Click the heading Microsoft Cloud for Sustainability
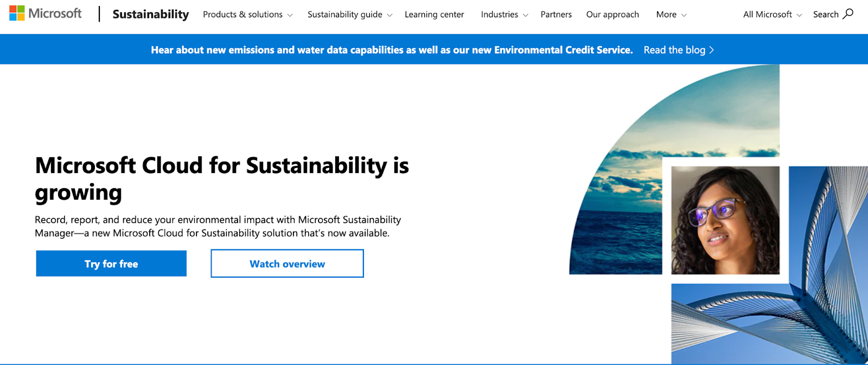This screenshot has height=365, width=868. pyautogui.click(x=222, y=178)
